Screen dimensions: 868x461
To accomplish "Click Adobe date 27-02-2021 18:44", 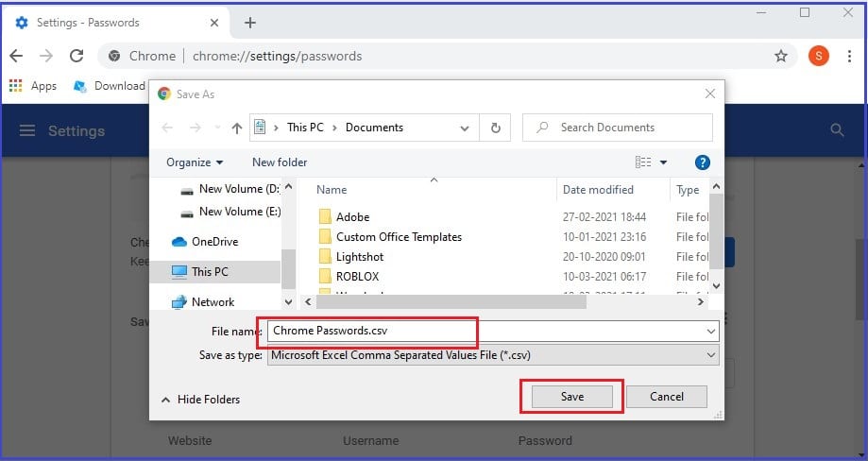I will click(604, 217).
